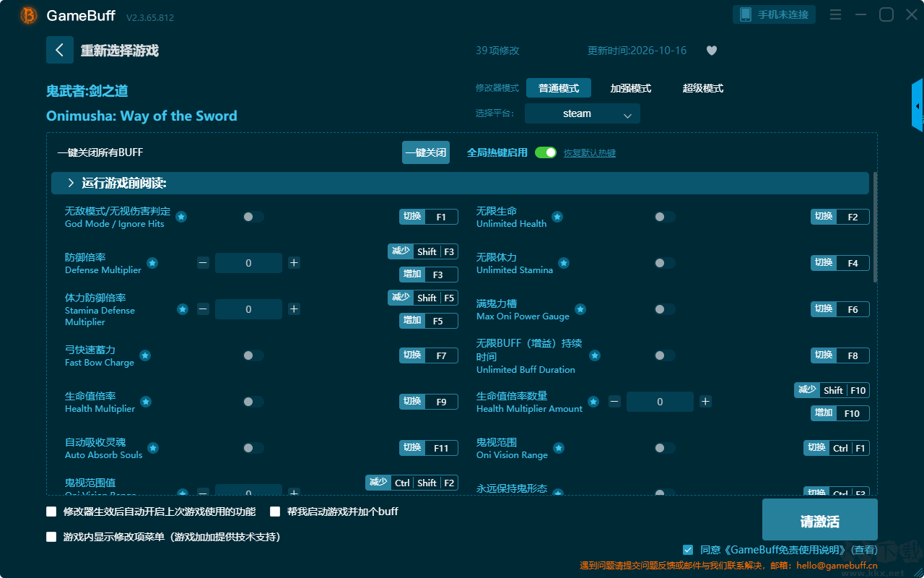Viewport: 924px width, 578px height.
Task: Click the star icon beside Auto Absorb Souls
Action: pyautogui.click(x=153, y=448)
